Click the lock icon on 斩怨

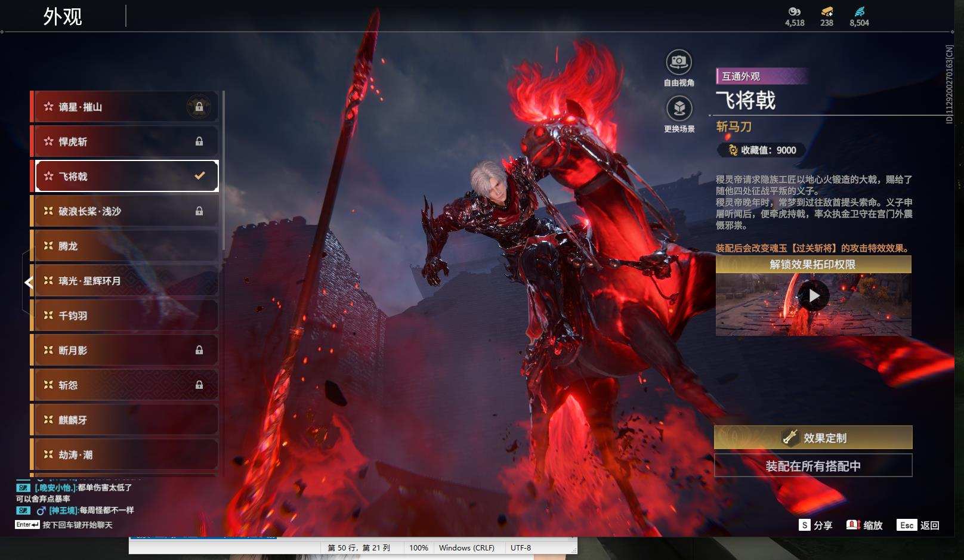coord(199,385)
